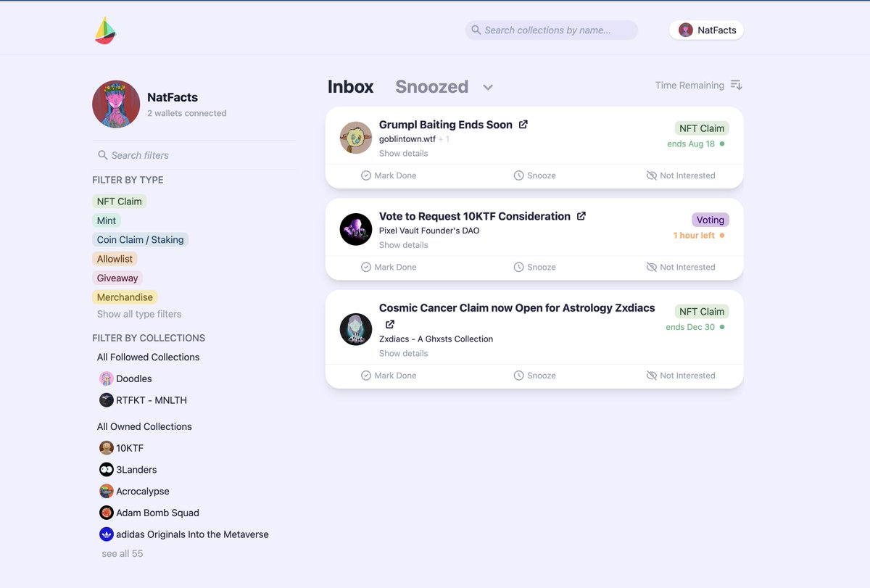Show details for 10KTF Consideration card

point(404,244)
